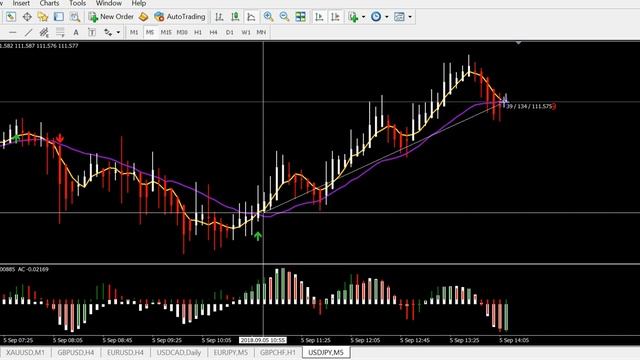Zoom in on the chart
This screenshot has height=360, width=640.
point(268,17)
